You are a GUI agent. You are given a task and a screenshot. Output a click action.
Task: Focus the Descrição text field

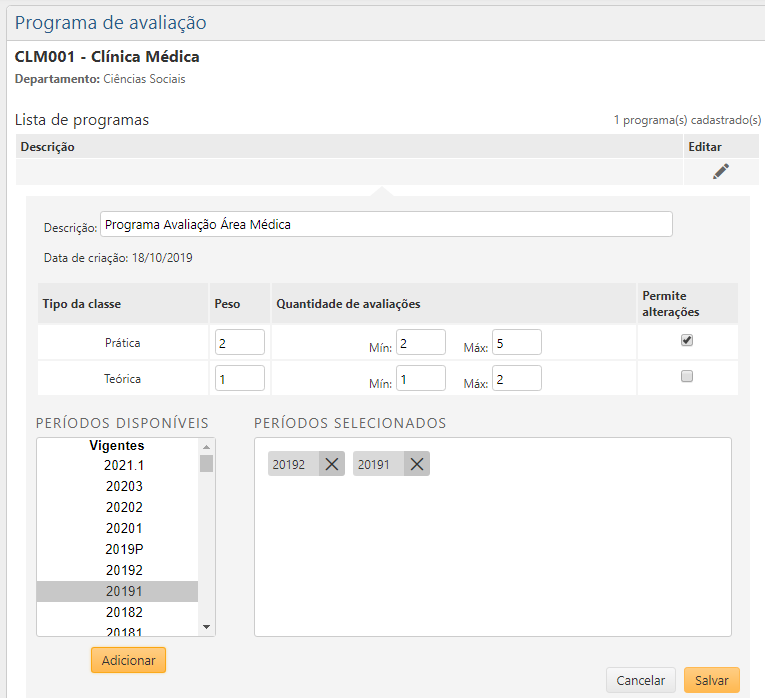(386, 224)
